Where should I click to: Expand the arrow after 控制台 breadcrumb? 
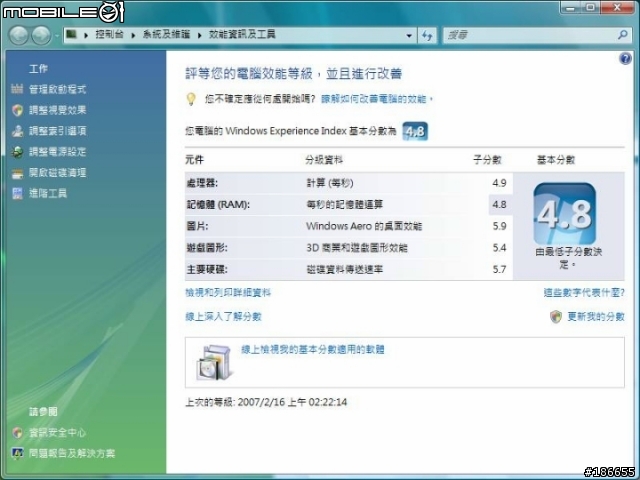pyautogui.click(x=133, y=35)
